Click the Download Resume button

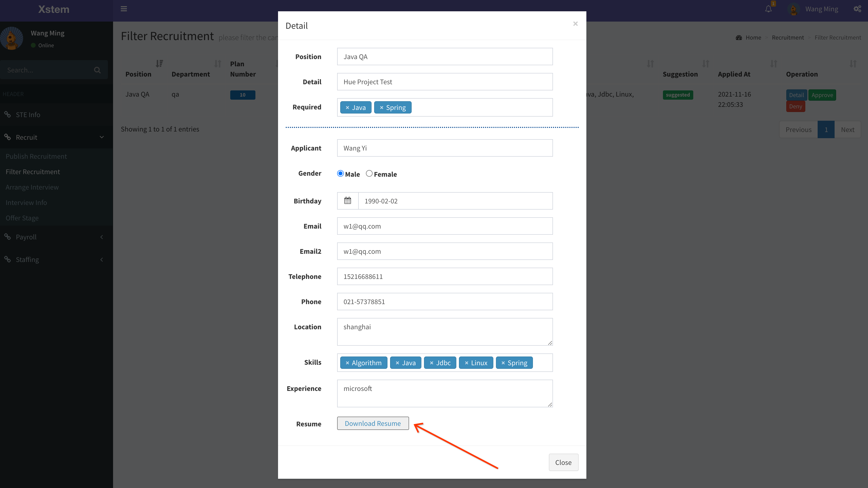pos(373,423)
